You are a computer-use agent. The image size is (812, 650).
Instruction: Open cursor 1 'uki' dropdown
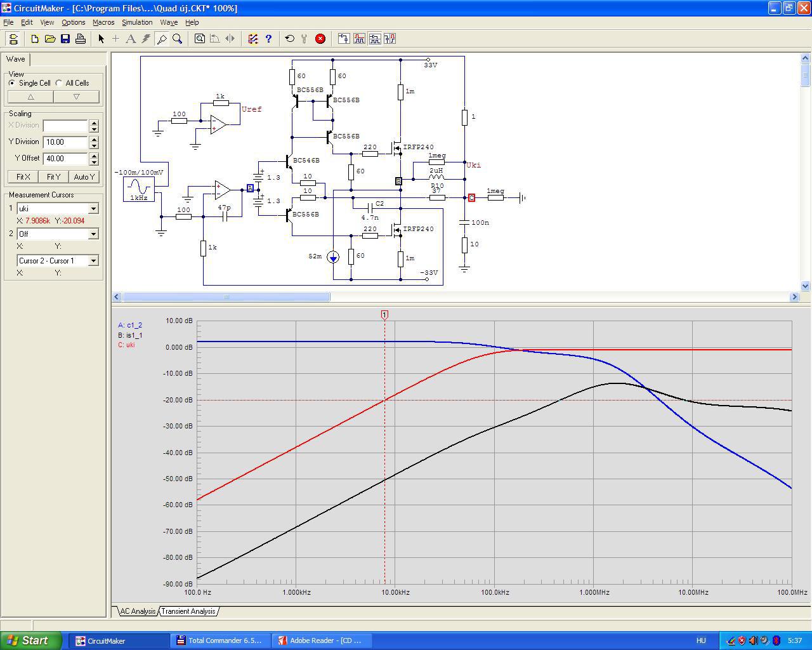tap(93, 209)
